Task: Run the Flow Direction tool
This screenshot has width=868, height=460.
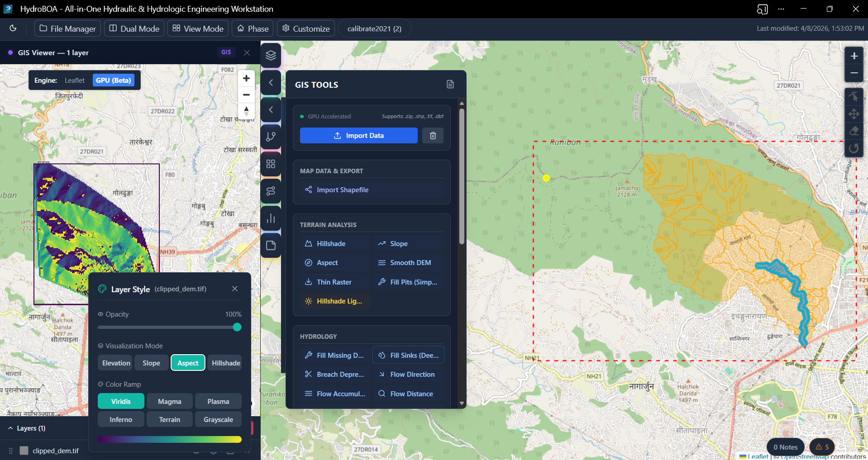Action: 408,375
